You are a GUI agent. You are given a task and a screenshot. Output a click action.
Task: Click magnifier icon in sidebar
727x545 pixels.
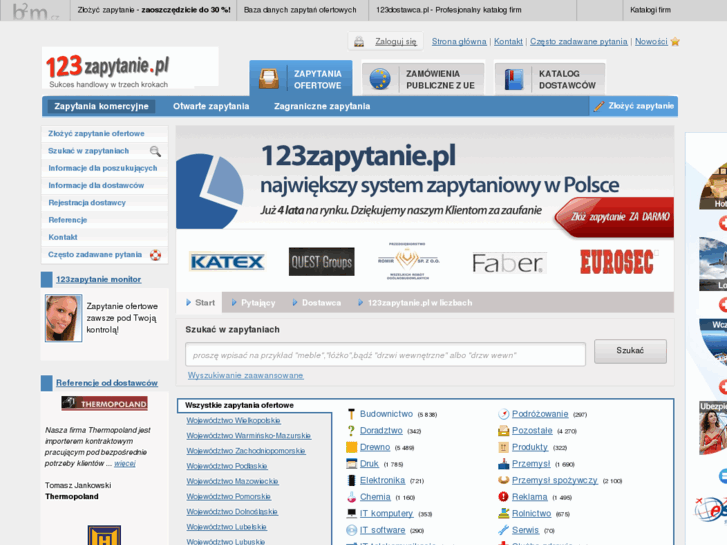155,151
